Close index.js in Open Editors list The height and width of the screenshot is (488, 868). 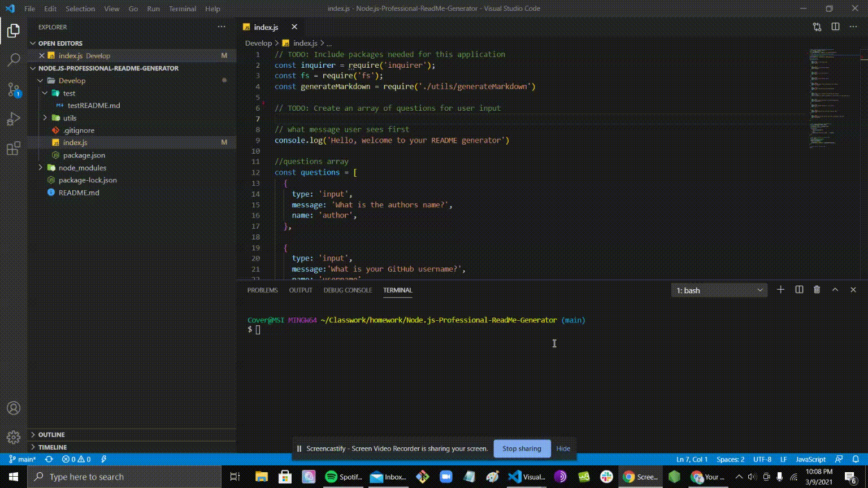click(41, 55)
